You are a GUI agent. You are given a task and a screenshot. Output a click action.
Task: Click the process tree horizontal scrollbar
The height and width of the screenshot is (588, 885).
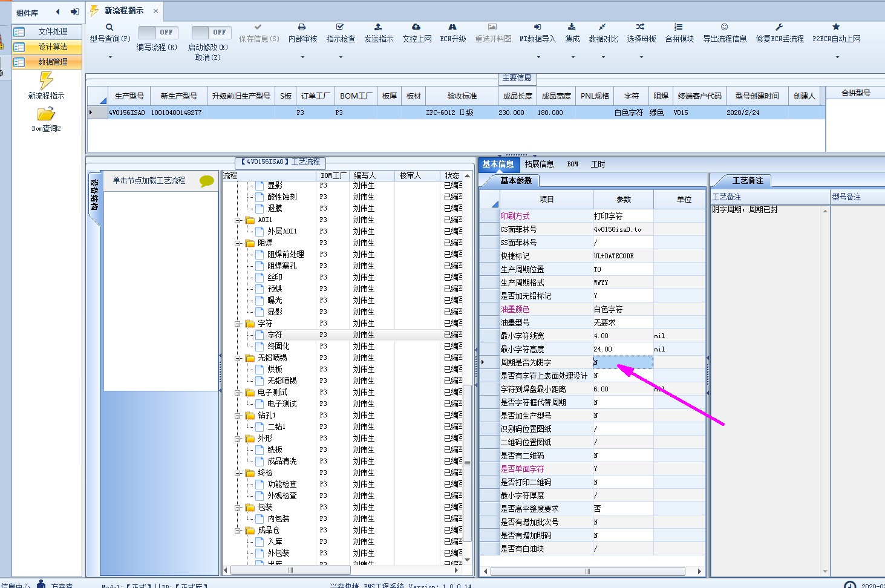click(x=291, y=570)
